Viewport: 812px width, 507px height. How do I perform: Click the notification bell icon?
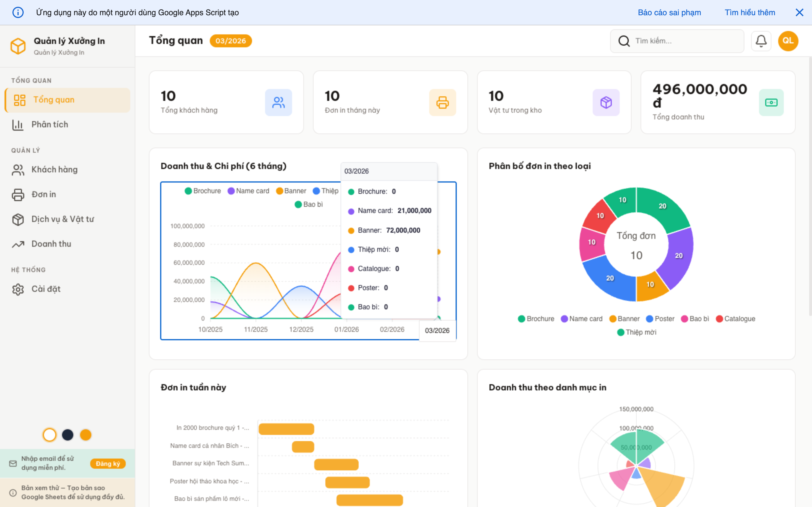[761, 41]
